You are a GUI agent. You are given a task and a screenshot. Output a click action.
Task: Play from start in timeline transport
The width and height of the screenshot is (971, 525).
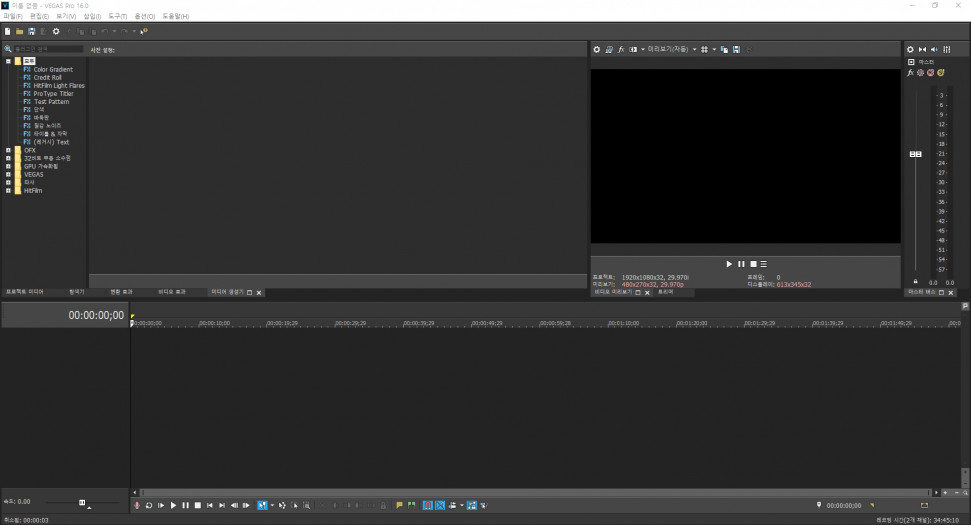tap(161, 505)
